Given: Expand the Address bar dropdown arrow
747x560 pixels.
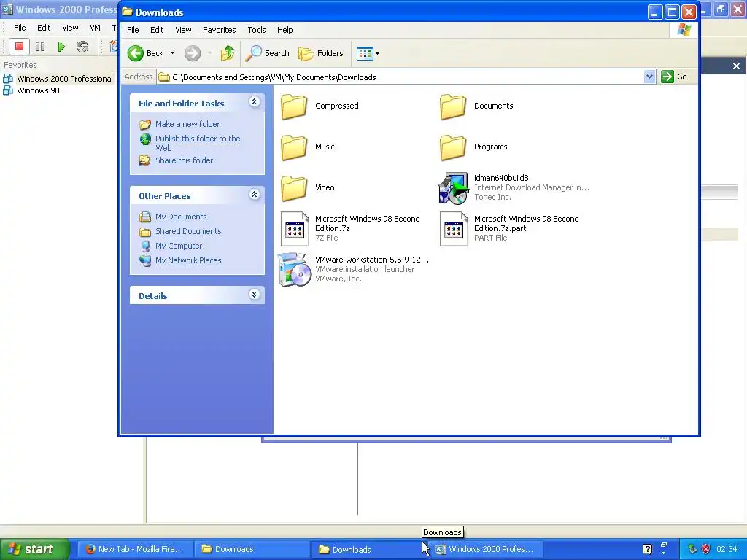Looking at the screenshot, I should click(x=649, y=77).
